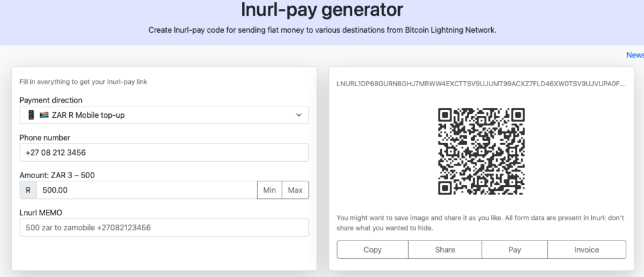Viewport: 644px width, 277px height.
Task: Click the mobile phone emoji icon in Payment direction
Action: 31,115
